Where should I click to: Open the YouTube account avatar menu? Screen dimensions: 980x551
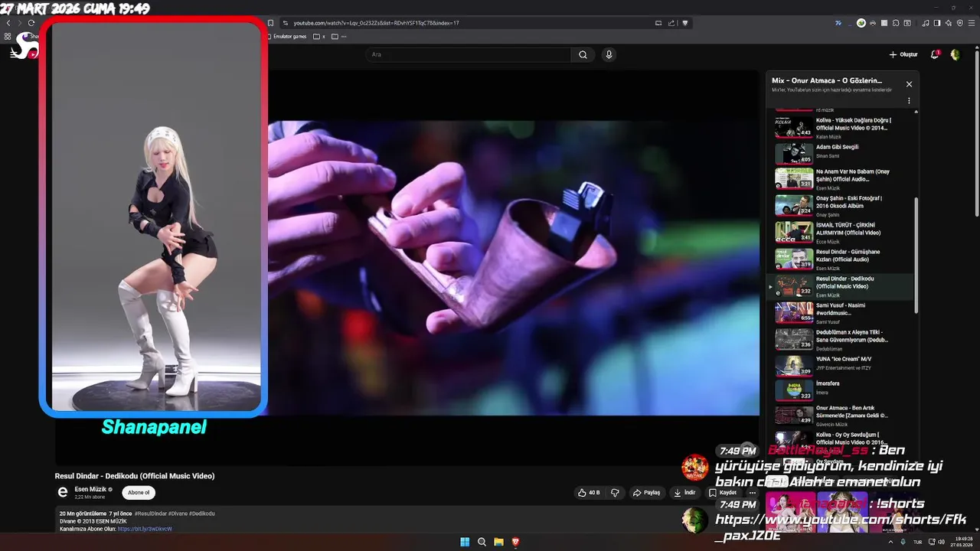pos(955,54)
